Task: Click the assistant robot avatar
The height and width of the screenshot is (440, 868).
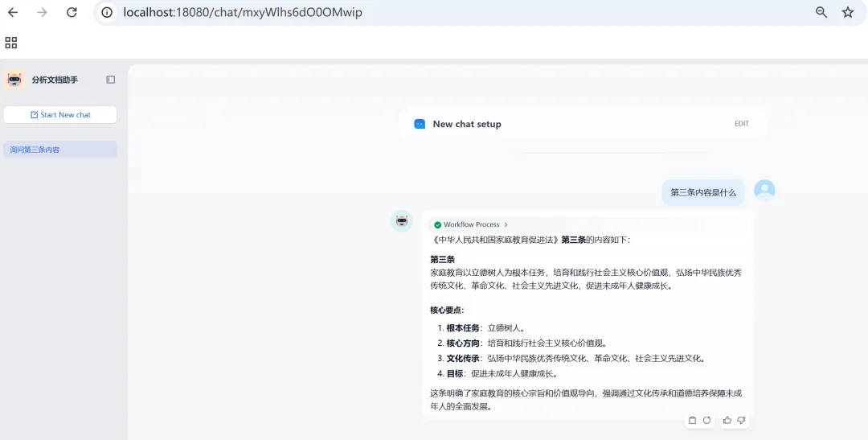Action: (402, 220)
